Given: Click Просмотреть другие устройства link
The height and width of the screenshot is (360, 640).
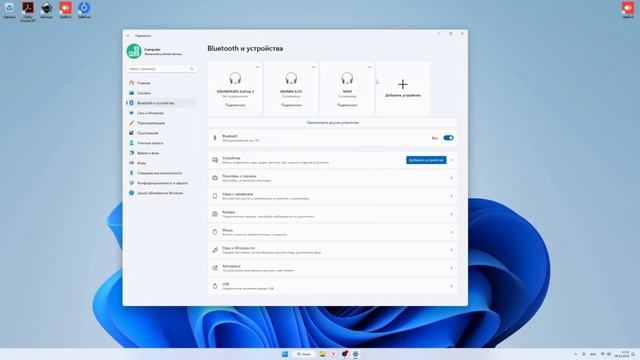Looking at the screenshot, I should [x=333, y=122].
